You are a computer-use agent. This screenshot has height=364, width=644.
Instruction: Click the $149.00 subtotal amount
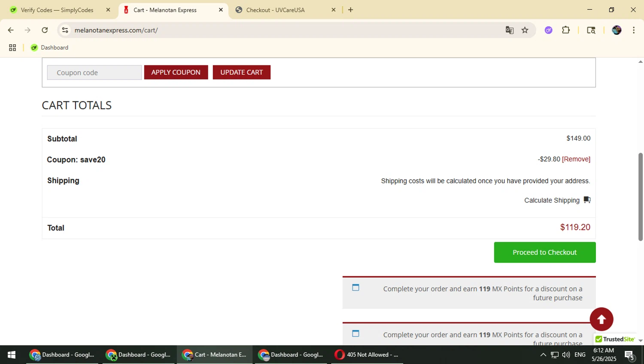coord(578,138)
